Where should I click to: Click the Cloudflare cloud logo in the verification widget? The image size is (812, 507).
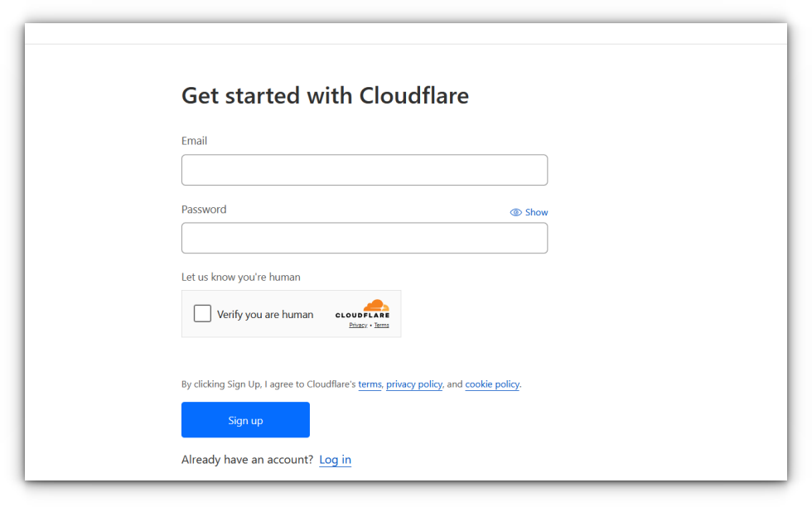tap(375, 306)
